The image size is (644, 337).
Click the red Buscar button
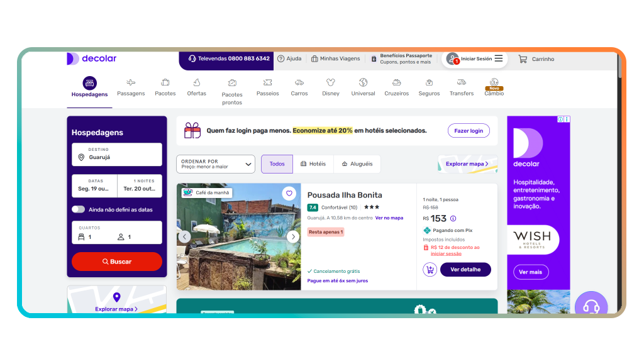click(x=117, y=262)
